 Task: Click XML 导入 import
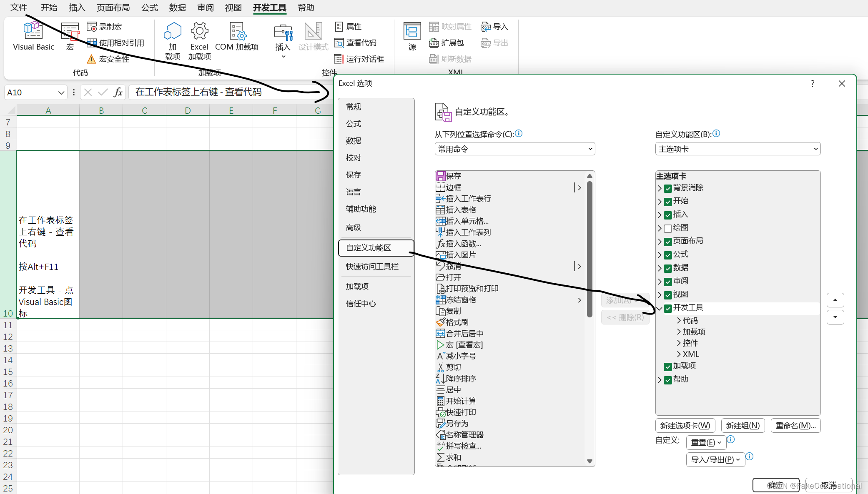(494, 27)
